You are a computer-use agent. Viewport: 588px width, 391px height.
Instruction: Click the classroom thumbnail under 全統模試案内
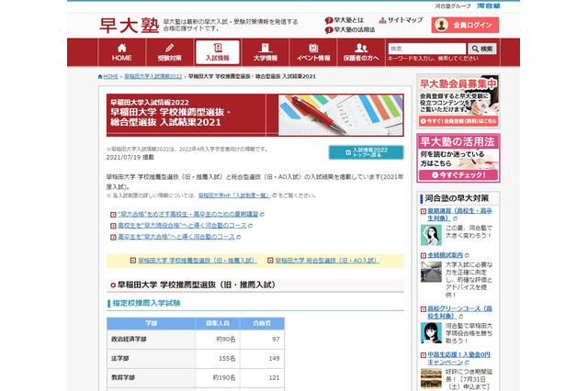click(x=431, y=272)
